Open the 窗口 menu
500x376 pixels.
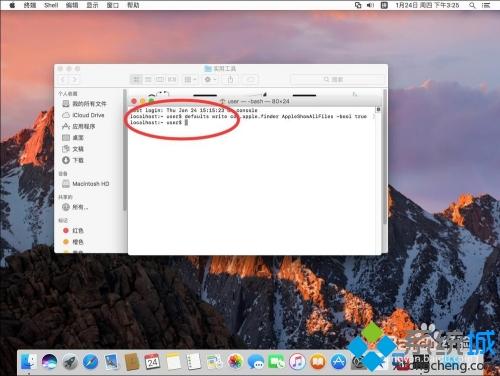pyautogui.click(x=113, y=5)
